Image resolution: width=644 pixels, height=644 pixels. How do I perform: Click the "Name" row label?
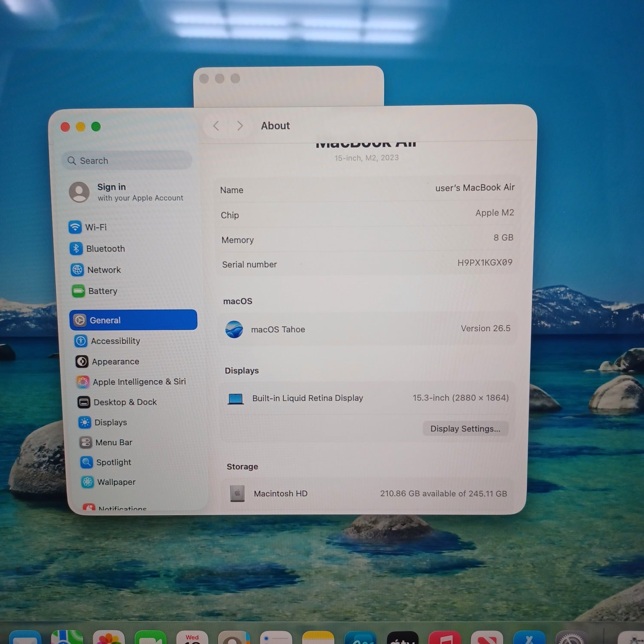(x=232, y=190)
